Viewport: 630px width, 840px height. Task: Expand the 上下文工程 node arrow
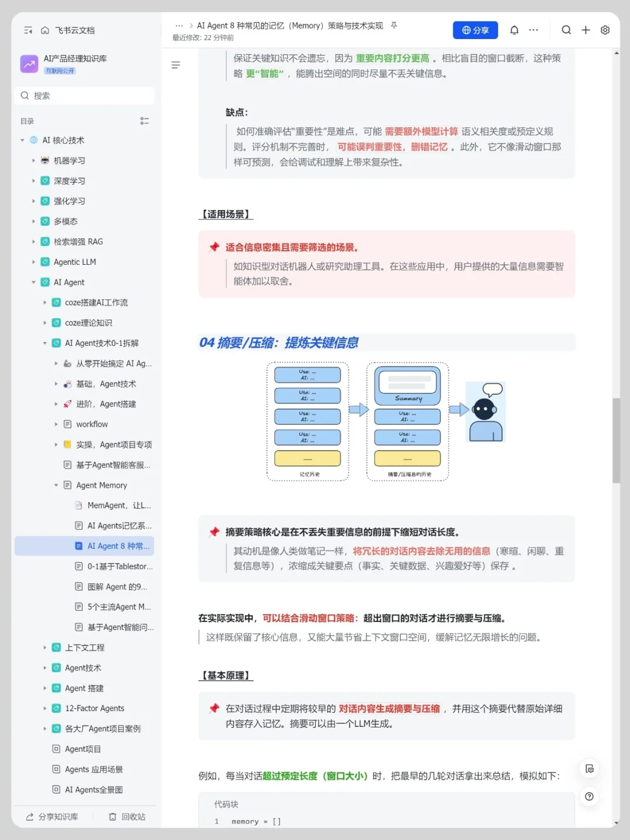point(44,647)
